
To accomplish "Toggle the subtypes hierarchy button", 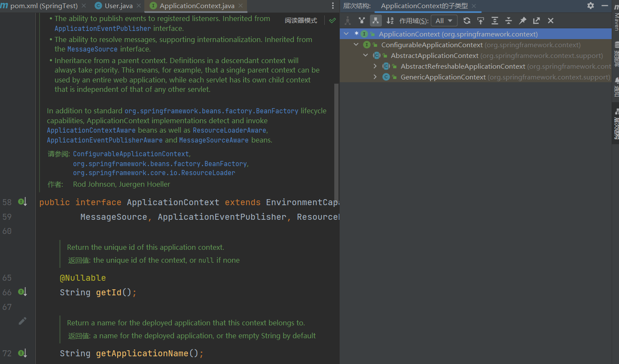I will click(376, 21).
